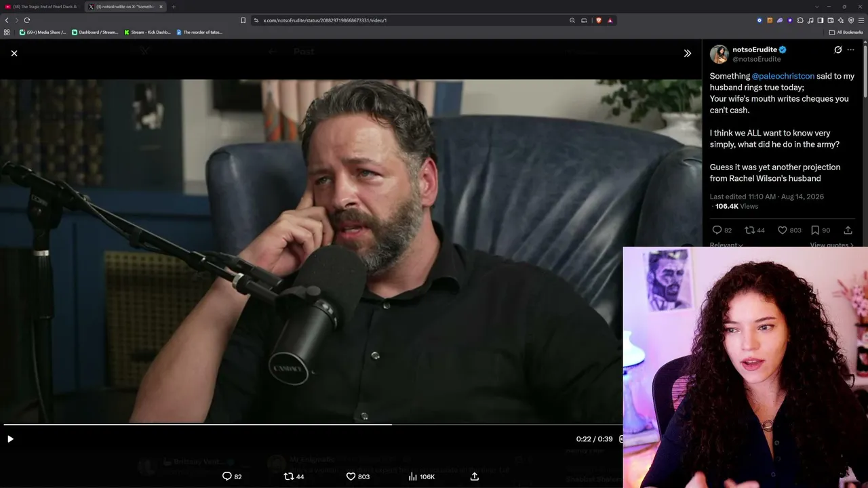Close the video viewer with the X
The height and width of the screenshot is (488, 868).
(14, 53)
